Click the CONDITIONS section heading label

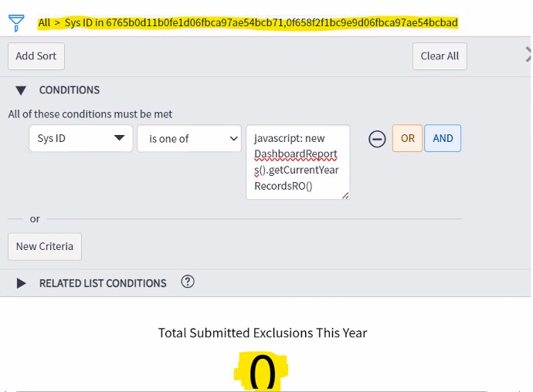(x=70, y=90)
